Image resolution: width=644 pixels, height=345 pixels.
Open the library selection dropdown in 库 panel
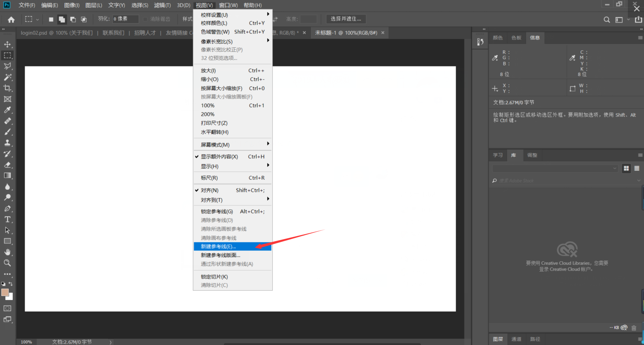(x=555, y=168)
